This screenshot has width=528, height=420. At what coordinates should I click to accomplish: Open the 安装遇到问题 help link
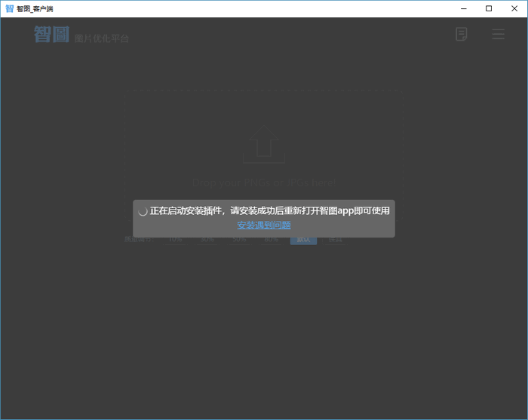tap(264, 225)
